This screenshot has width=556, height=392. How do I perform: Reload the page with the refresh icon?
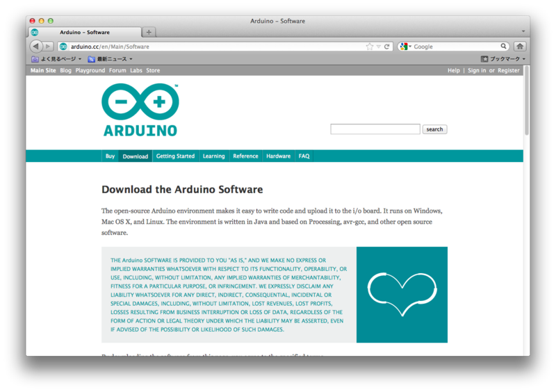[x=387, y=47]
